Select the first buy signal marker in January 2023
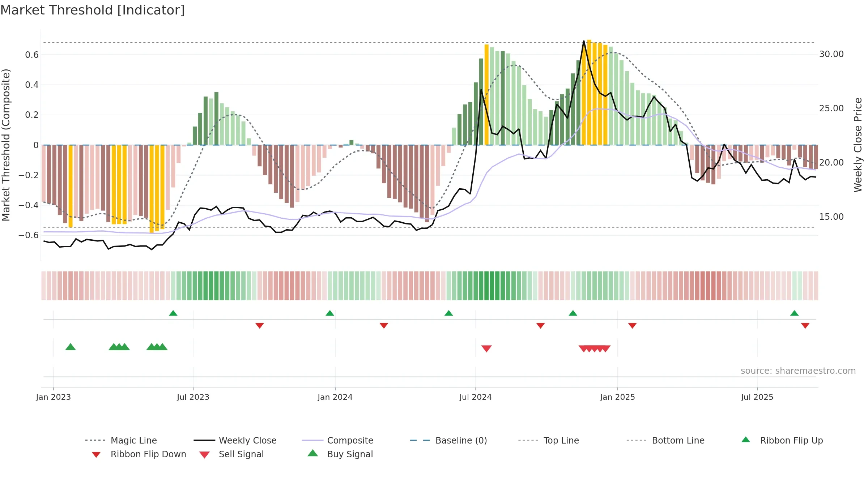868x488 pixels. (71, 347)
